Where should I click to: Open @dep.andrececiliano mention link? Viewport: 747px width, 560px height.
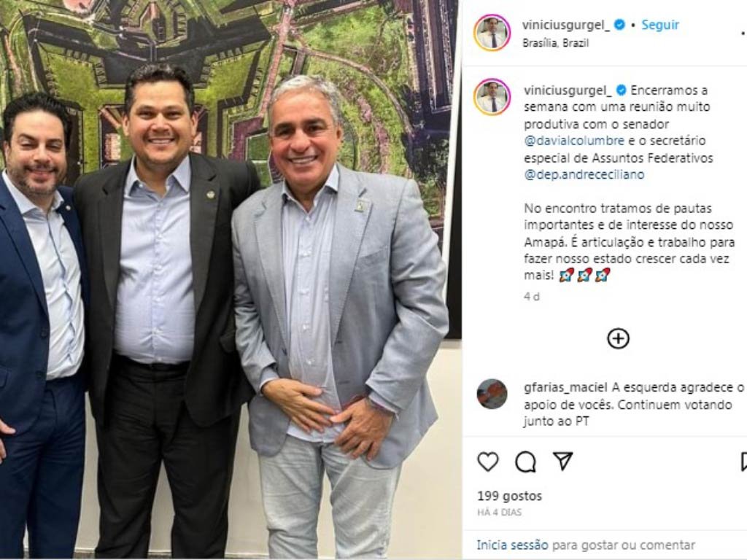click(584, 174)
